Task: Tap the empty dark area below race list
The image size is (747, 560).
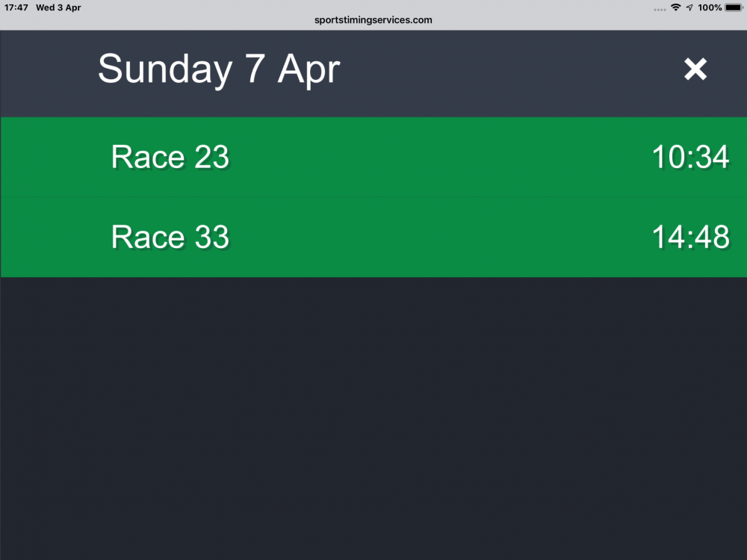Action: coord(373,418)
